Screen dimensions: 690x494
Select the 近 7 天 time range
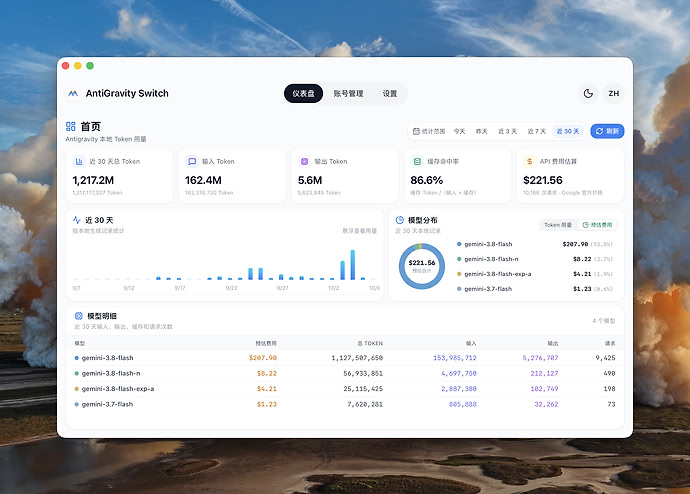(536, 131)
